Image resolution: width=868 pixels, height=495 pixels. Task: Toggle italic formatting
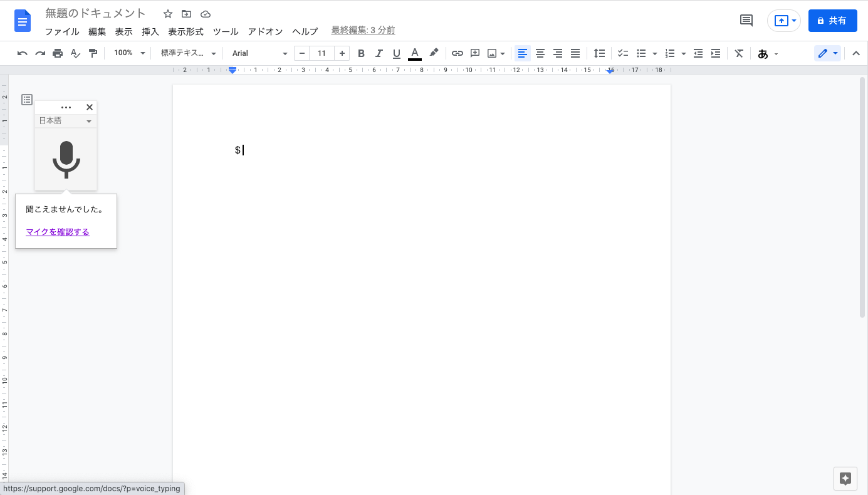tap(379, 53)
